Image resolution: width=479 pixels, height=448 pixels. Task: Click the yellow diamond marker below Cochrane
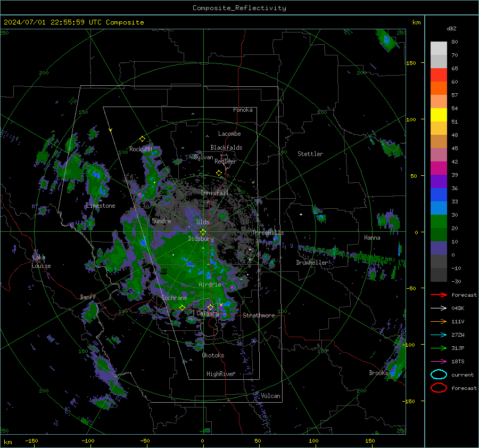tap(182, 307)
